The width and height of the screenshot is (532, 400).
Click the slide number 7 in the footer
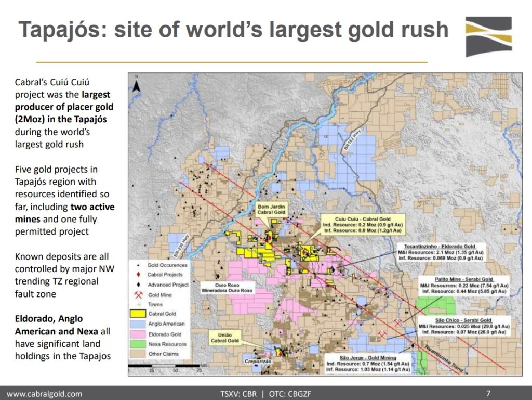tap(488, 394)
